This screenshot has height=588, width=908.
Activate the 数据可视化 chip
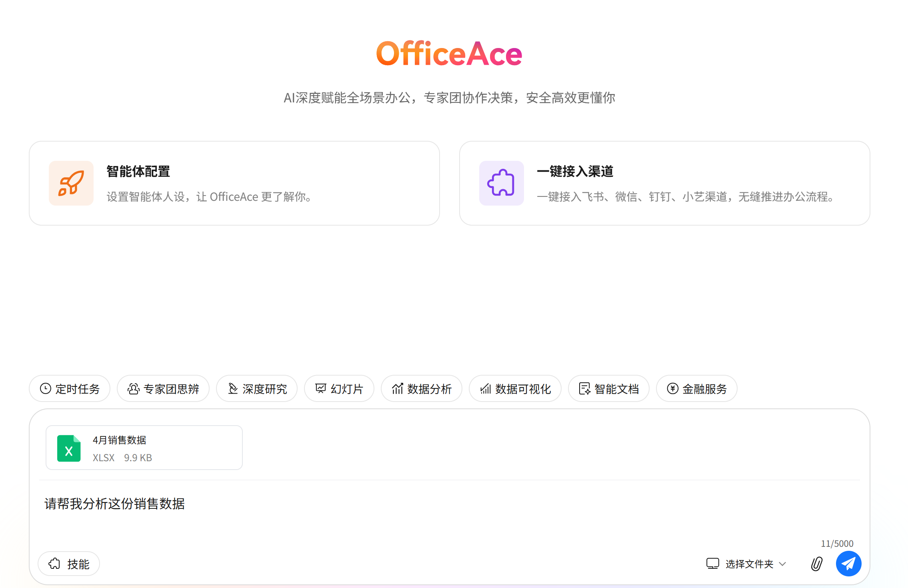pos(515,388)
